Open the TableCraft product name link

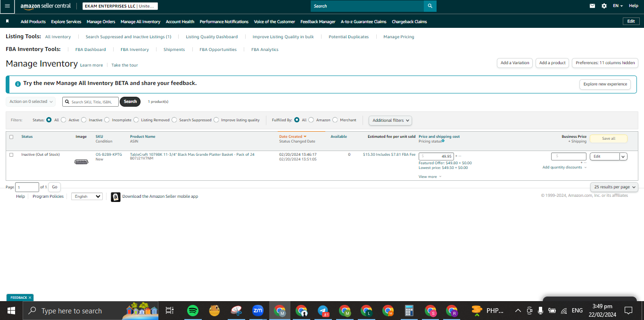(192, 154)
